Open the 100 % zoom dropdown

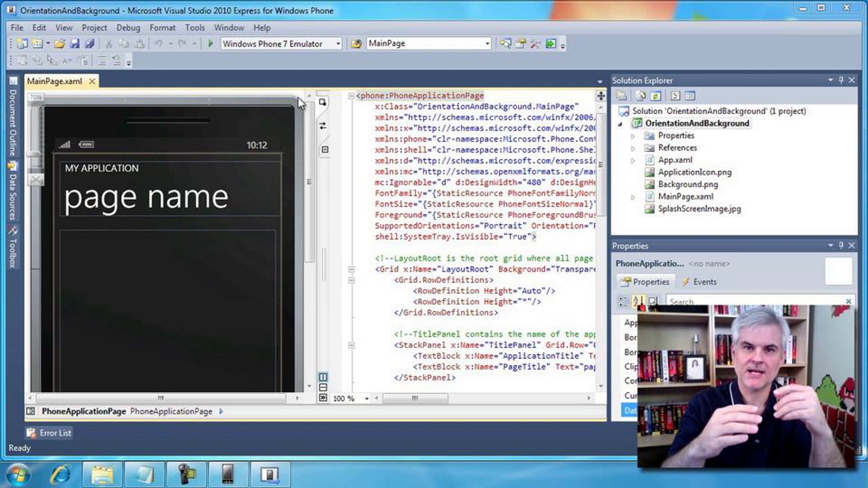coord(367,398)
